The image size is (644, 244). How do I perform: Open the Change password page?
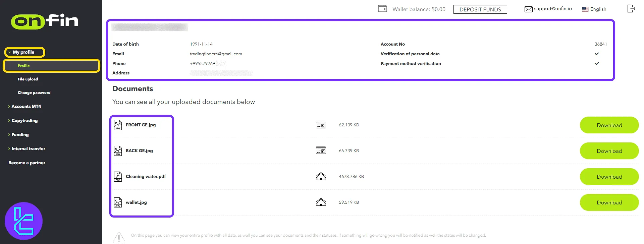tap(34, 93)
